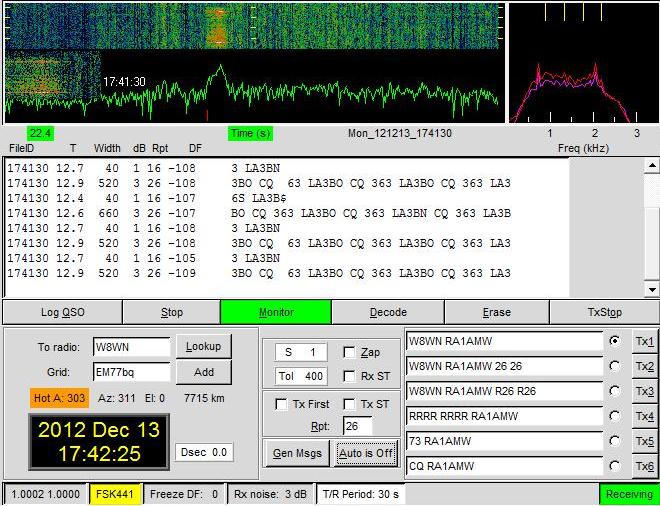Click the Tol 400 tolerance control

pyautogui.click(x=301, y=376)
